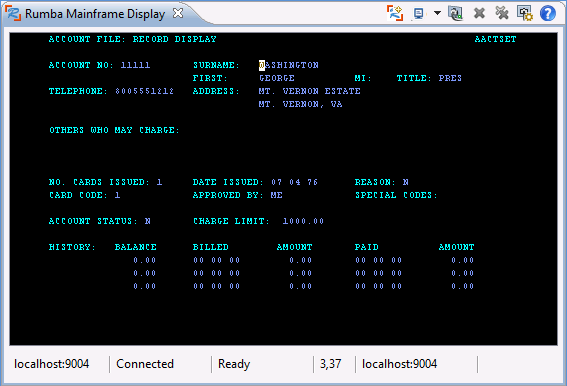Click the DATE ISSUED value 07 04 76
This screenshot has height=386, width=567.
pos(294,182)
